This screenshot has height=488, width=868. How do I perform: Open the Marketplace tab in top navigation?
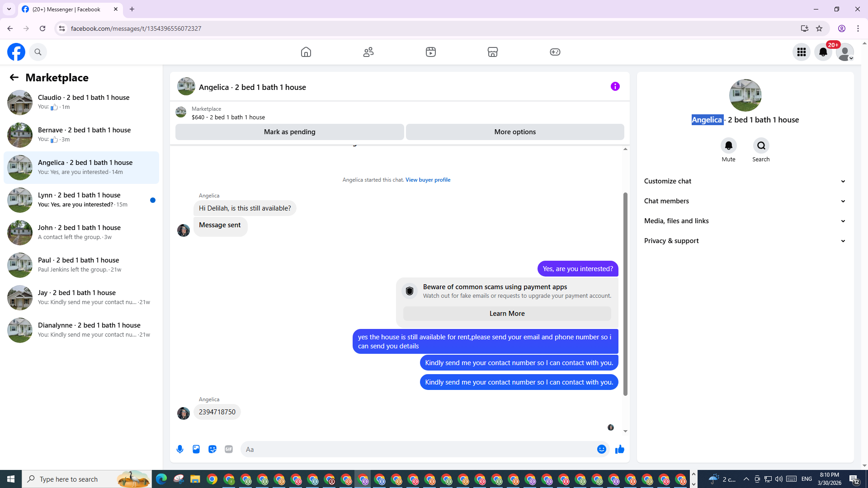click(492, 52)
